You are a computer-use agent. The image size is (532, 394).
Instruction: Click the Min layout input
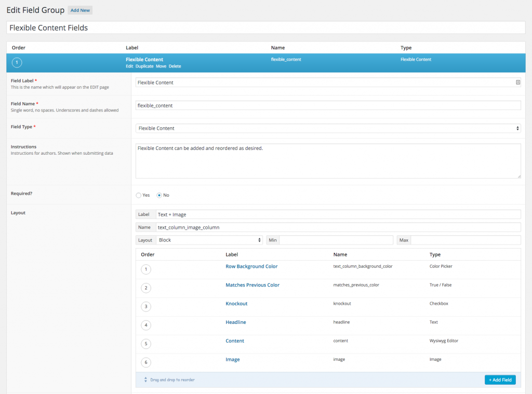click(336, 240)
